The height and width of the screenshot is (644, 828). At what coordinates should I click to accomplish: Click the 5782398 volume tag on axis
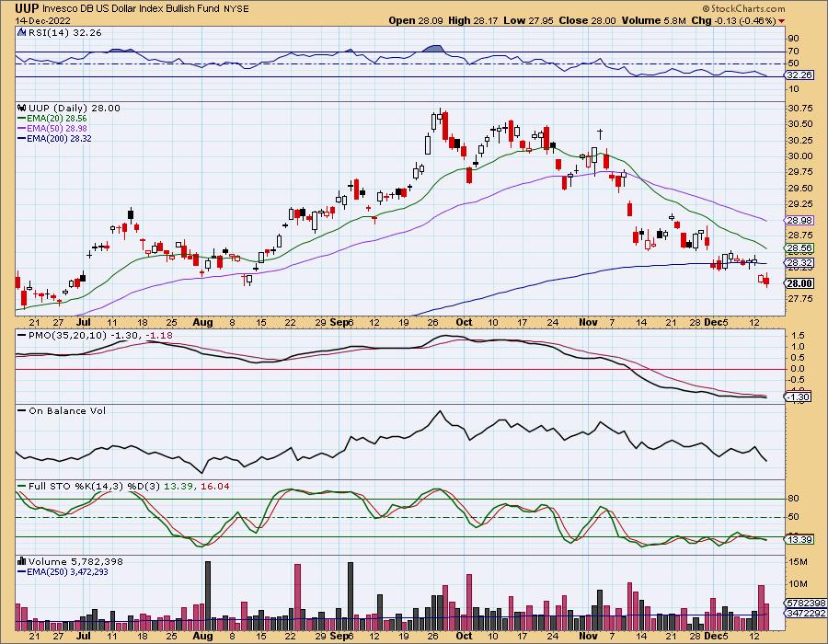(806, 603)
